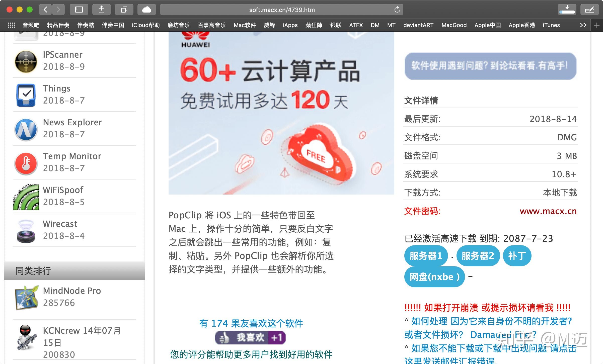
Task: Click the Temp Monitor thermometer icon
Action: pos(26,163)
